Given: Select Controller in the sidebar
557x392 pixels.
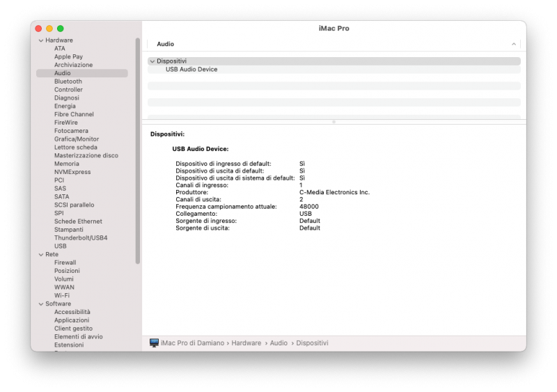Looking at the screenshot, I should click(68, 90).
